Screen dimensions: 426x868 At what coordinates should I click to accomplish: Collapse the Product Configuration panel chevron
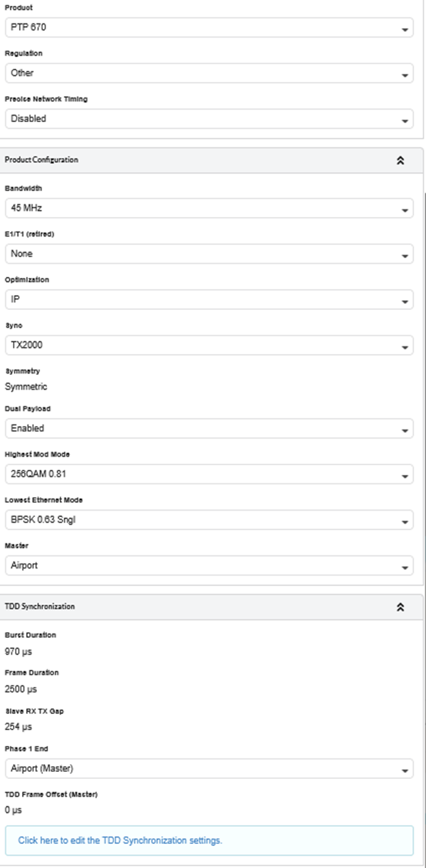coord(400,160)
